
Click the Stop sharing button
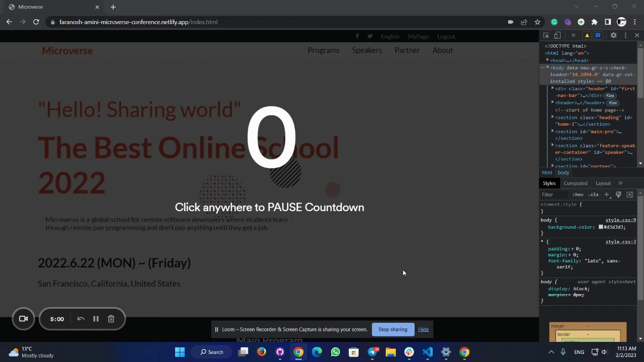click(393, 329)
